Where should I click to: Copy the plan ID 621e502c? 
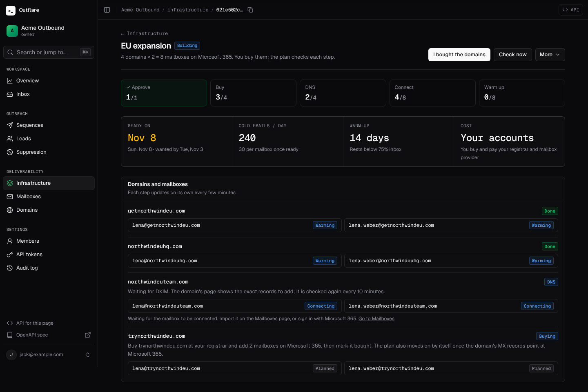tap(250, 10)
